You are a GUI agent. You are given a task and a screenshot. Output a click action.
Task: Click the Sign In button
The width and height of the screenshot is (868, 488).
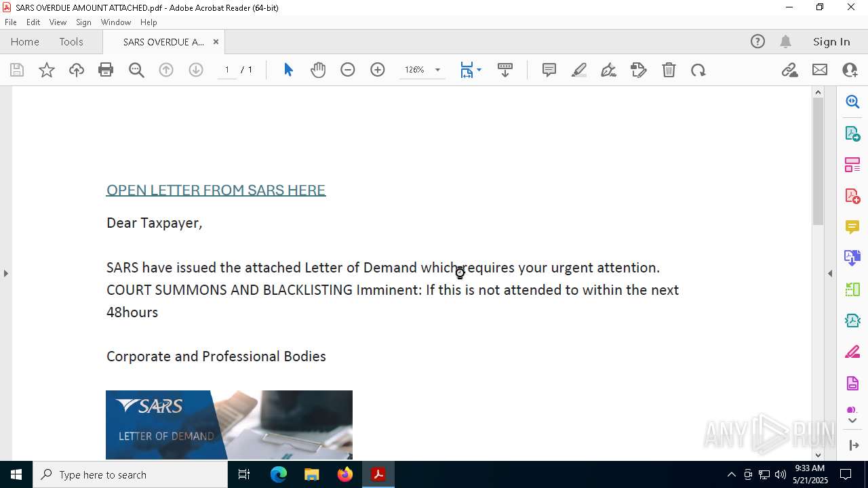click(831, 41)
